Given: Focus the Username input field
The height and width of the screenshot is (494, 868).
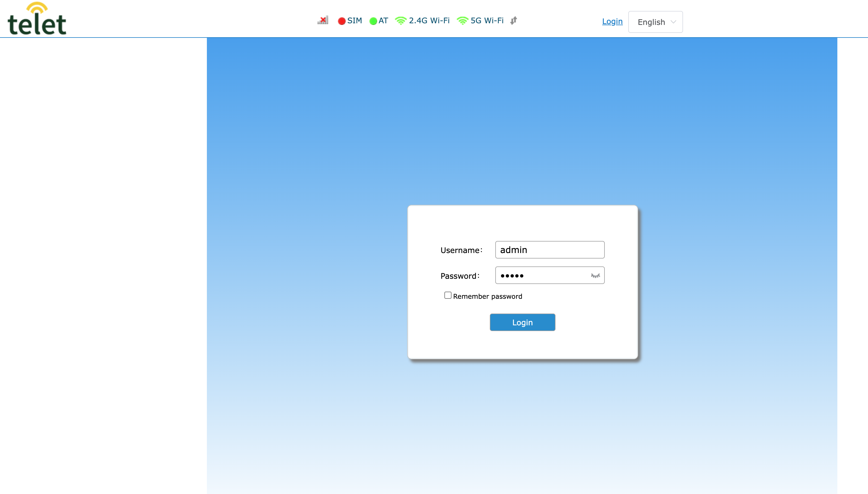Looking at the screenshot, I should 549,250.
